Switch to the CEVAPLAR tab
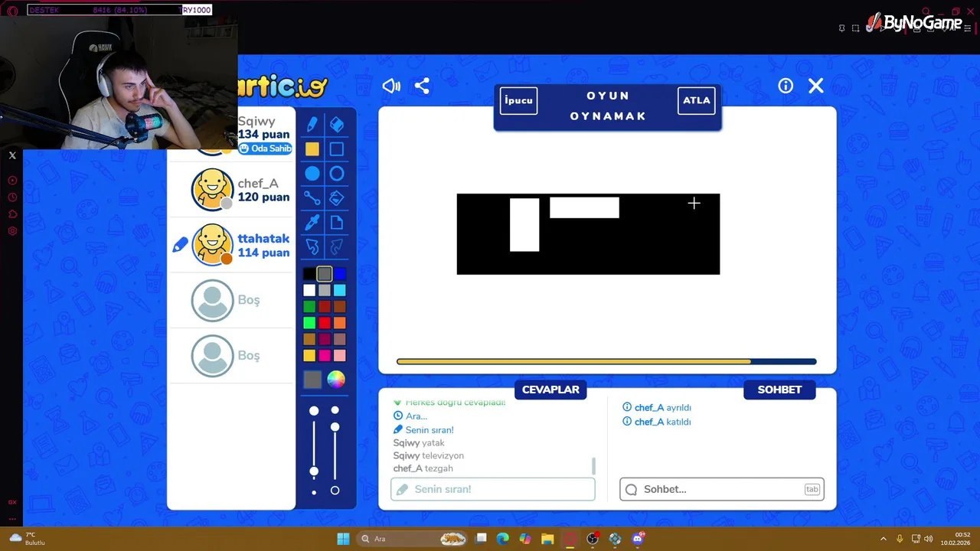The image size is (980, 551). (x=550, y=390)
